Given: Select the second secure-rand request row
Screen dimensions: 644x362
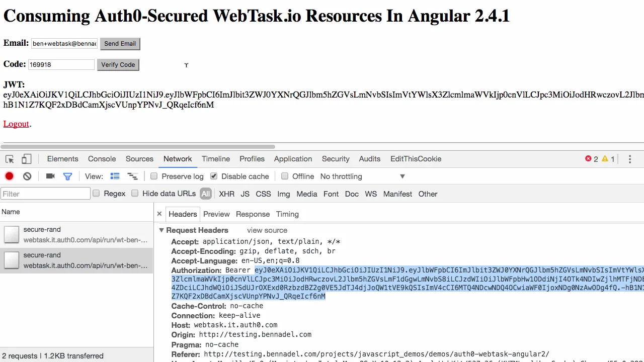Looking at the screenshot, I should coord(76,260).
